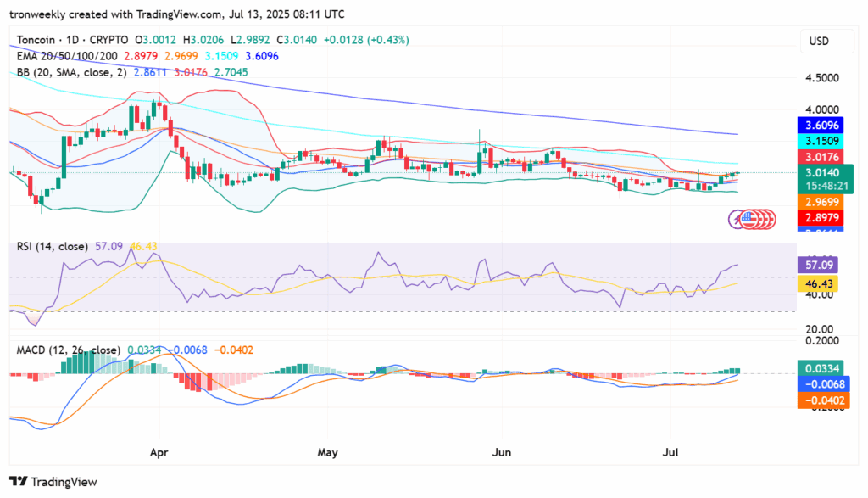Click the blue 3.6096 EMA 200 price label
This screenshot has width=868, height=498.
[820, 126]
